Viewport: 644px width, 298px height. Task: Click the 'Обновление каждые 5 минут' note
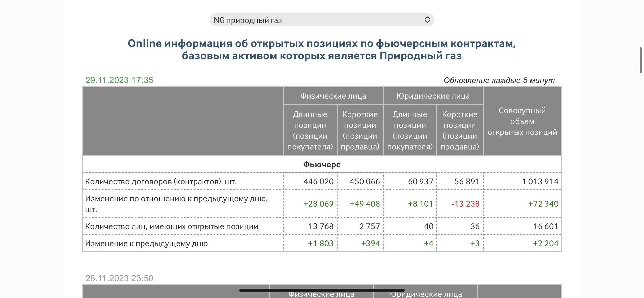(x=499, y=80)
